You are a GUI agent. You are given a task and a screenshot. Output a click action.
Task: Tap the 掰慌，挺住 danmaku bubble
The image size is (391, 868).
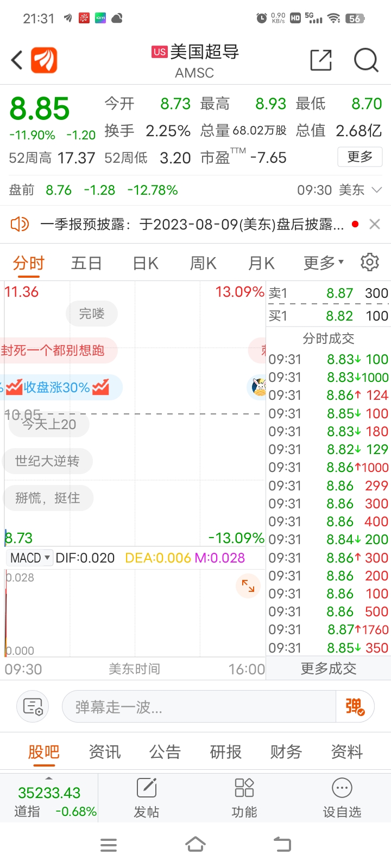(48, 498)
